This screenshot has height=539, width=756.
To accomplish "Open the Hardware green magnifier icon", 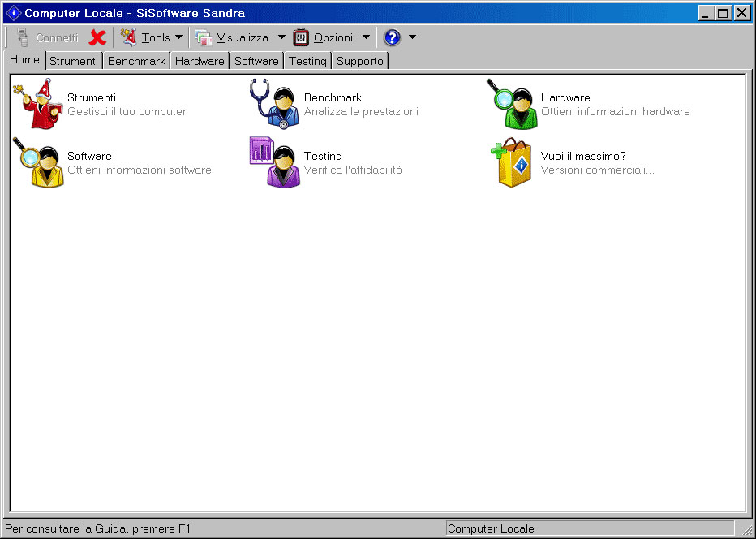I will coord(511,104).
